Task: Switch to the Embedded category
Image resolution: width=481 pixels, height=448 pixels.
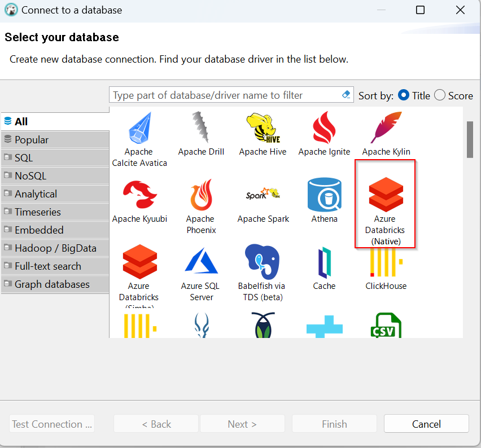Action: tap(55, 230)
